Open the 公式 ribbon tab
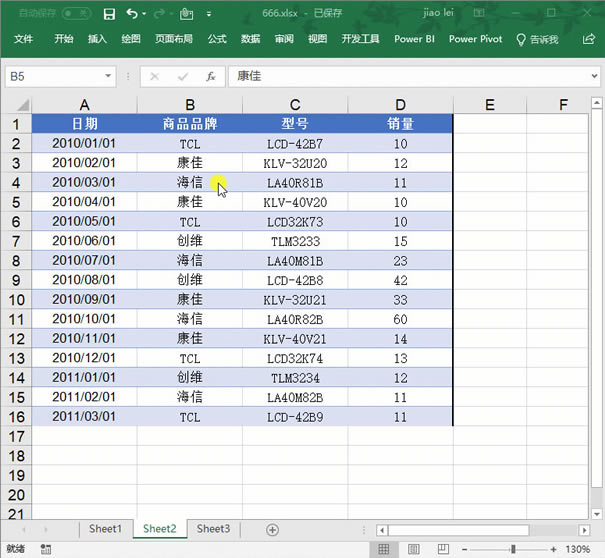The width and height of the screenshot is (605, 558). tap(217, 39)
